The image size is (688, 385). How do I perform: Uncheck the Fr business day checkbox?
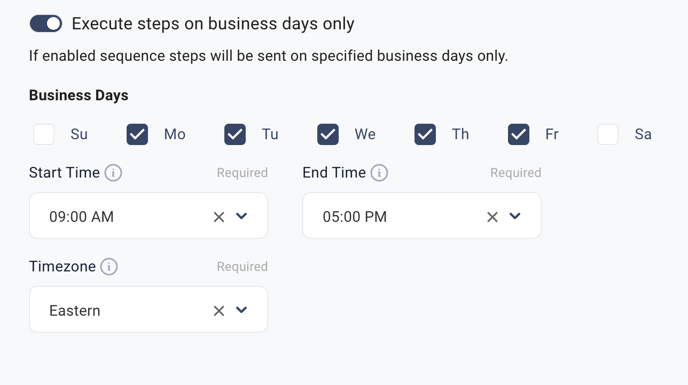[519, 134]
